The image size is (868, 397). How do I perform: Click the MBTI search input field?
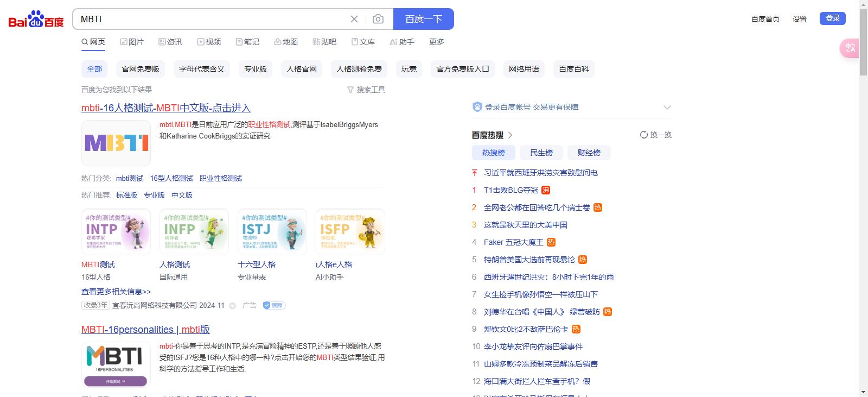212,19
